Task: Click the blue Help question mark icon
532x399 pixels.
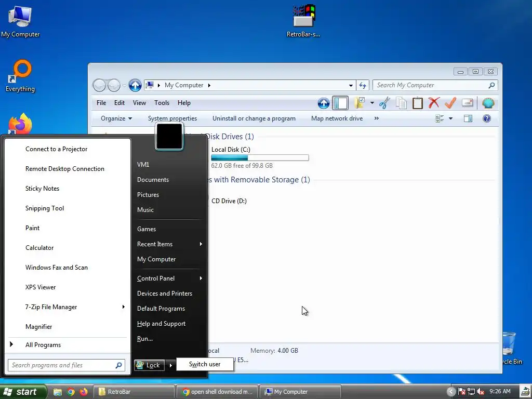Action: (x=486, y=118)
